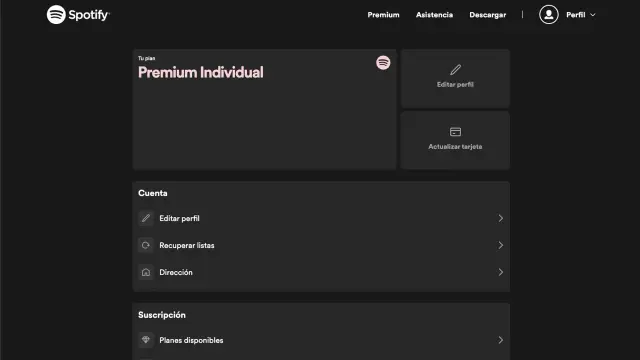
Task: Click pencil icon in Editar perfil row
Action: coord(146,218)
